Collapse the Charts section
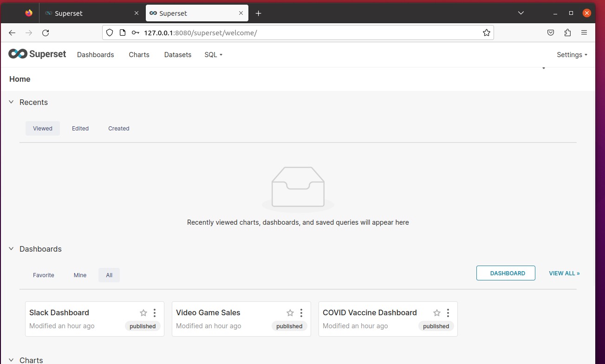 pyautogui.click(x=12, y=360)
